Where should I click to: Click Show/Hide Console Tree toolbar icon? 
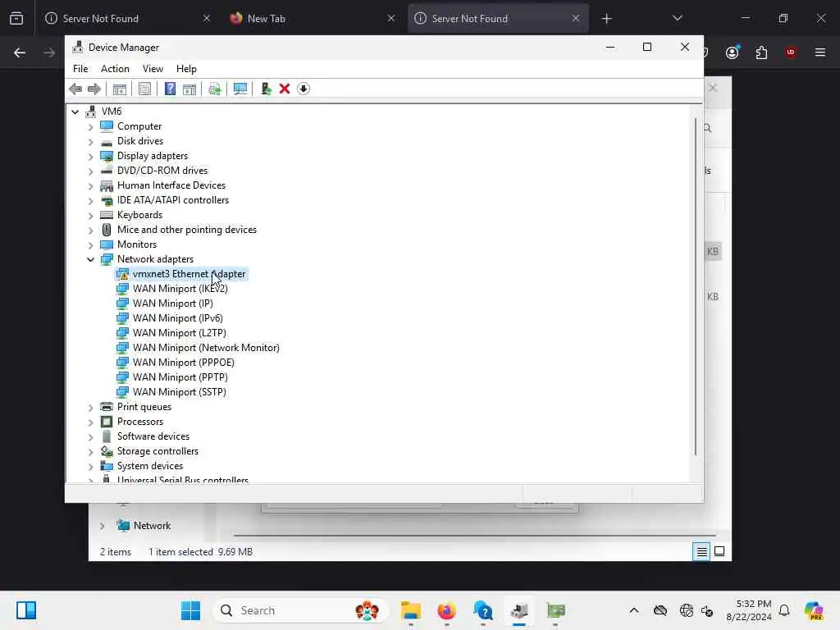[120, 89]
